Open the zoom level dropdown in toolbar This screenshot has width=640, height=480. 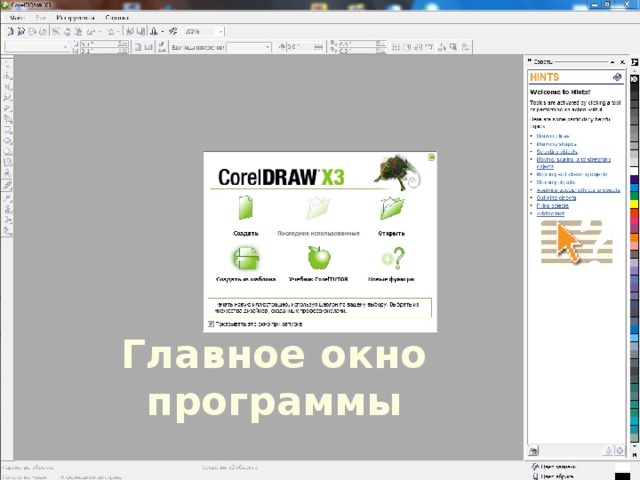click(x=220, y=31)
